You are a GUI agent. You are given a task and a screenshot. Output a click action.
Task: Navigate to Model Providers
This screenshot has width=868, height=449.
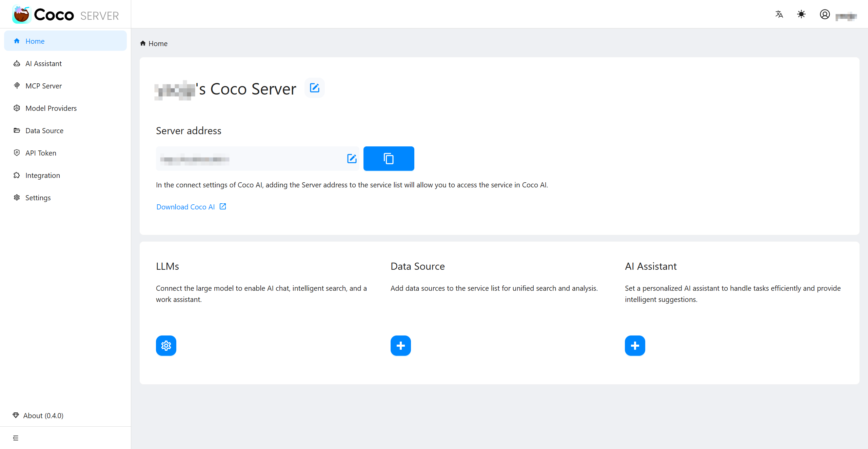(x=65, y=108)
